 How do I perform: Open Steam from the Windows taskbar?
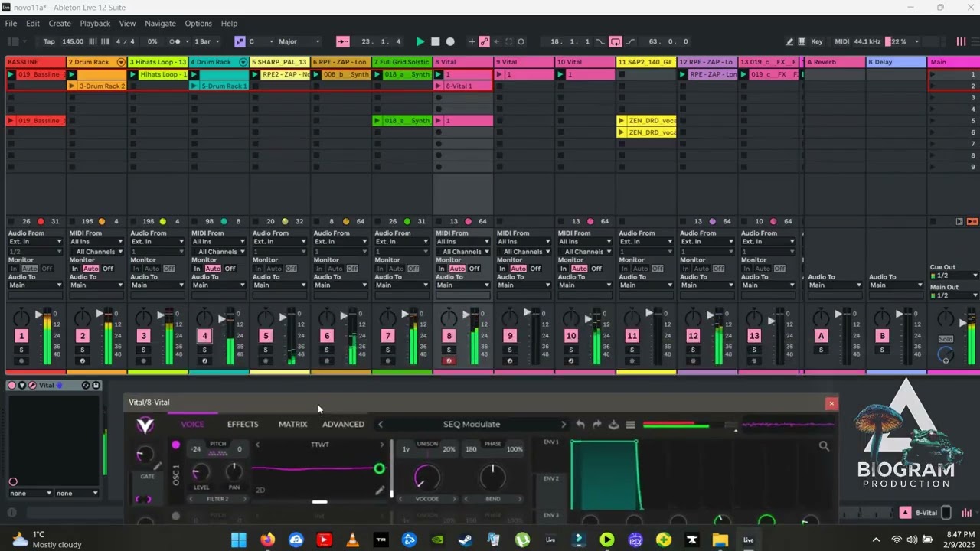[x=465, y=540]
